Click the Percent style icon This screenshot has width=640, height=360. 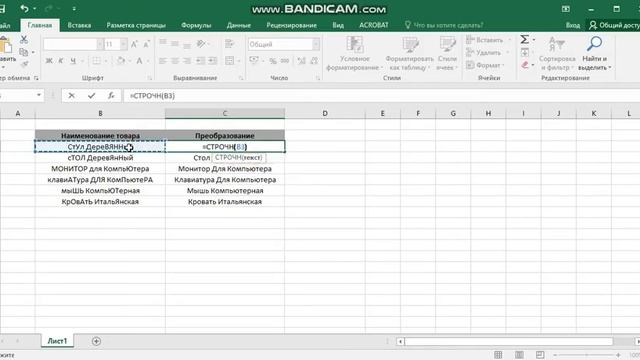(273, 61)
